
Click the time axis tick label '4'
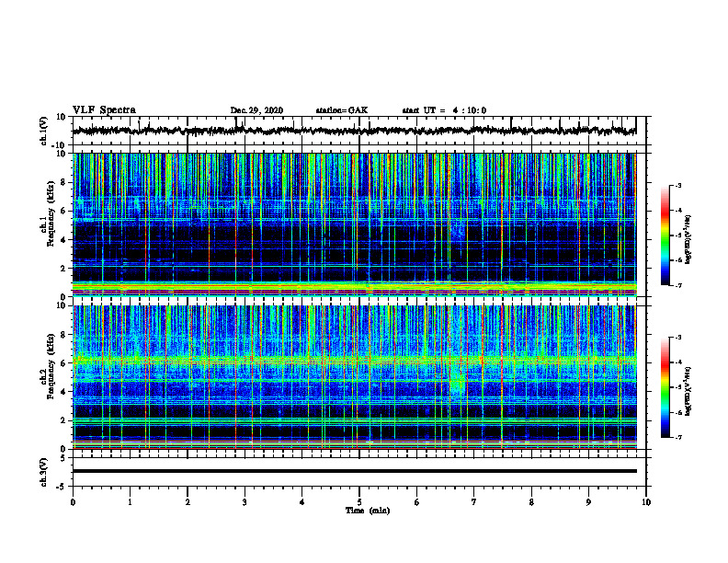pyautogui.click(x=301, y=502)
